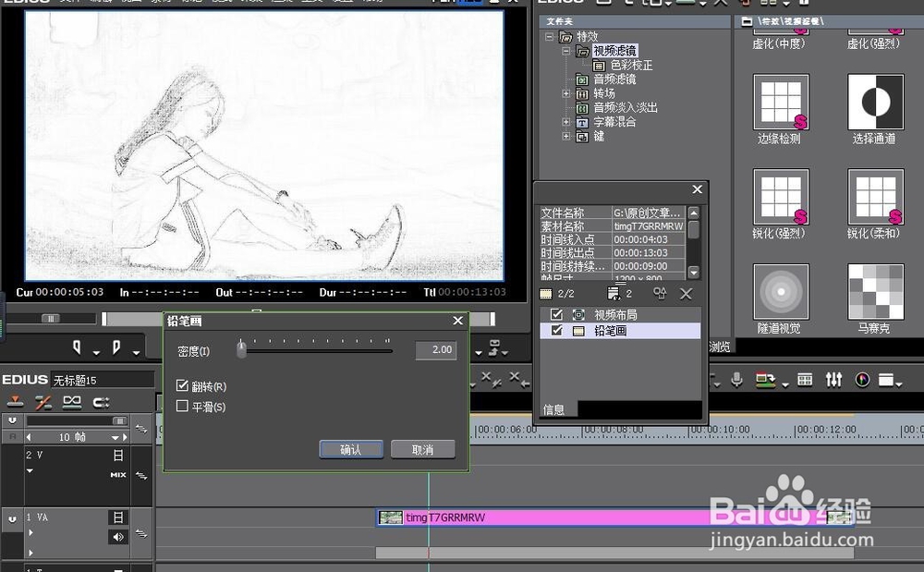Click the 2.00 density value field
The image size is (924, 572).
(435, 349)
